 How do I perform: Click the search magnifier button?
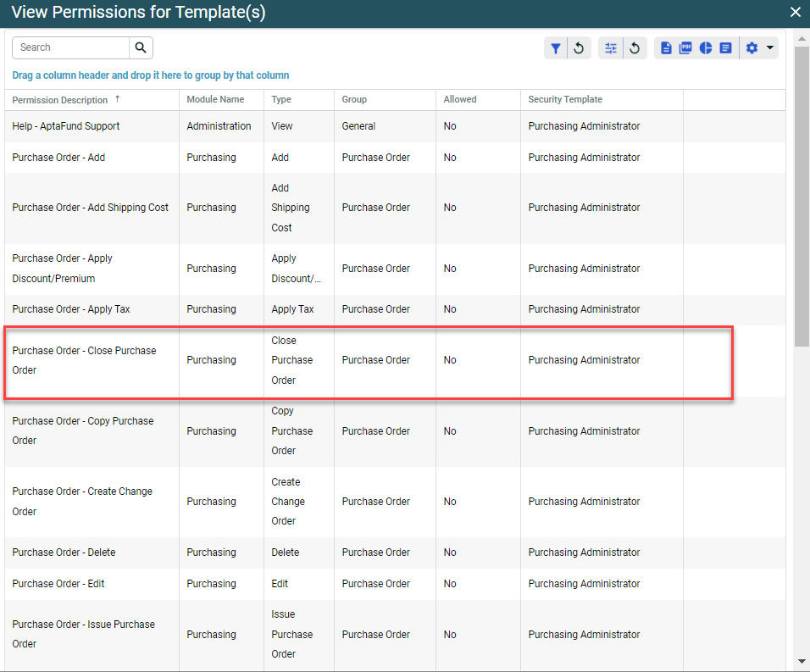click(141, 47)
